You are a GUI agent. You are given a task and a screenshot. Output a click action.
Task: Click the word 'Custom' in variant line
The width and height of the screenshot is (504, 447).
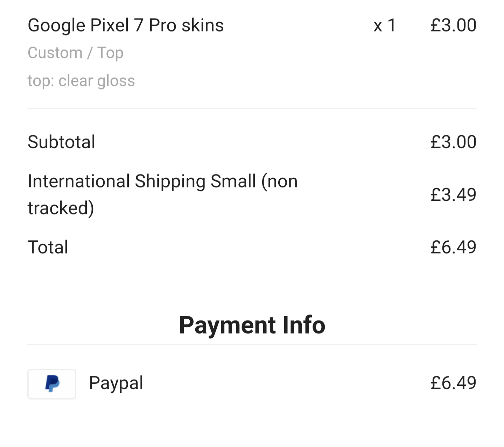[x=55, y=53]
